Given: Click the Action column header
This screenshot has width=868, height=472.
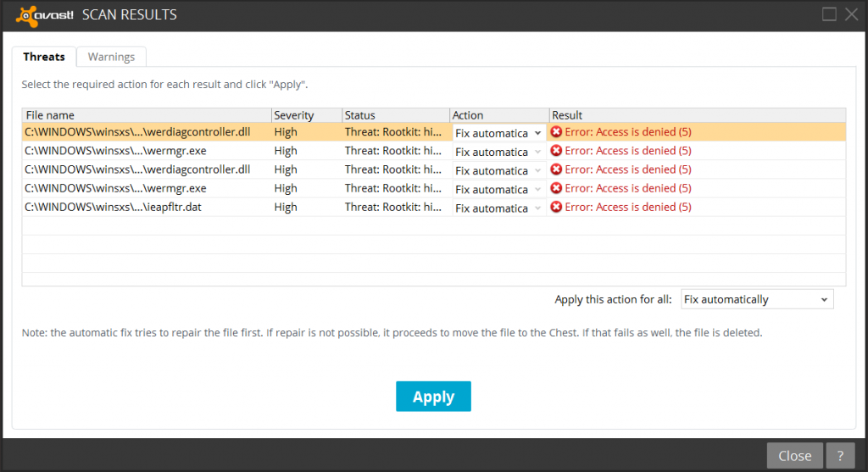Looking at the screenshot, I should (x=499, y=115).
